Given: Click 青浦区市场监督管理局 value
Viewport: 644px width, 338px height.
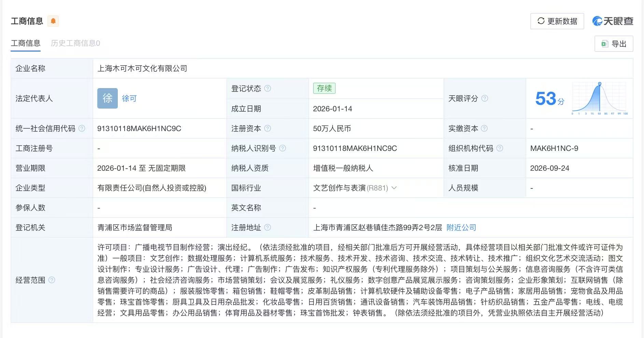Looking at the screenshot, I should click(135, 227).
